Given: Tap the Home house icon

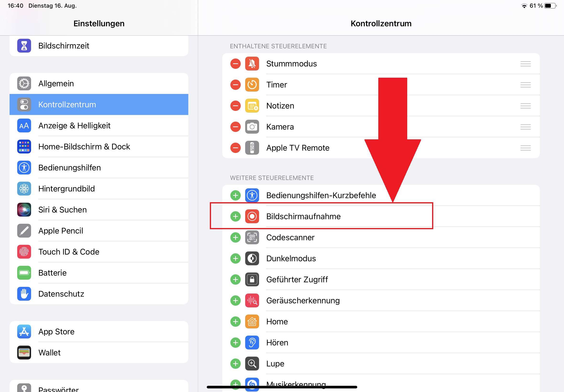Looking at the screenshot, I should (x=252, y=321).
